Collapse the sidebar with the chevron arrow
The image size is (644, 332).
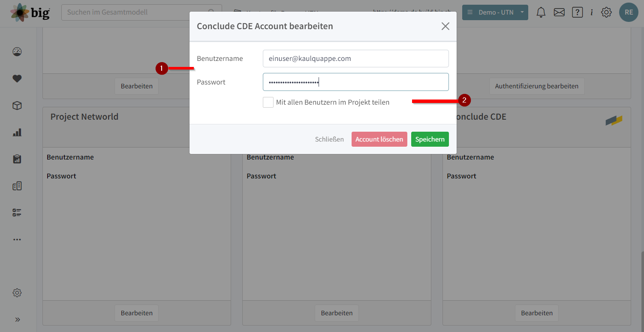[x=18, y=320]
